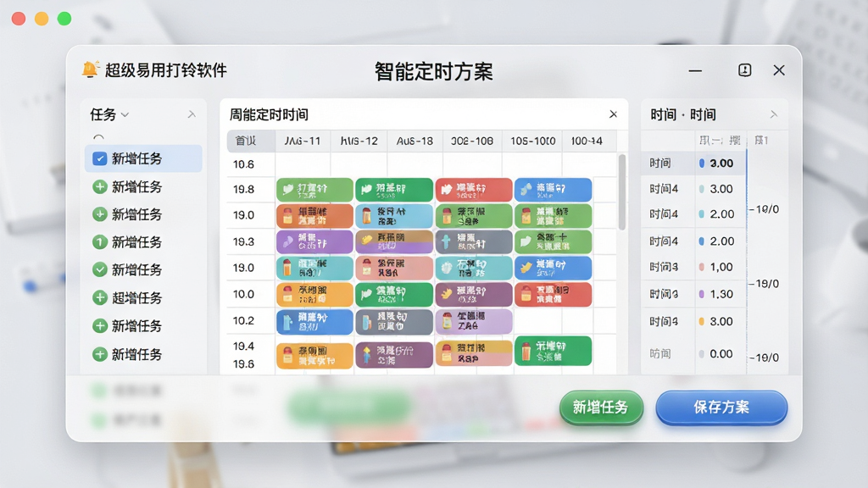
Task: Click the leaf icon on green 19.3 card
Action: (x=526, y=241)
